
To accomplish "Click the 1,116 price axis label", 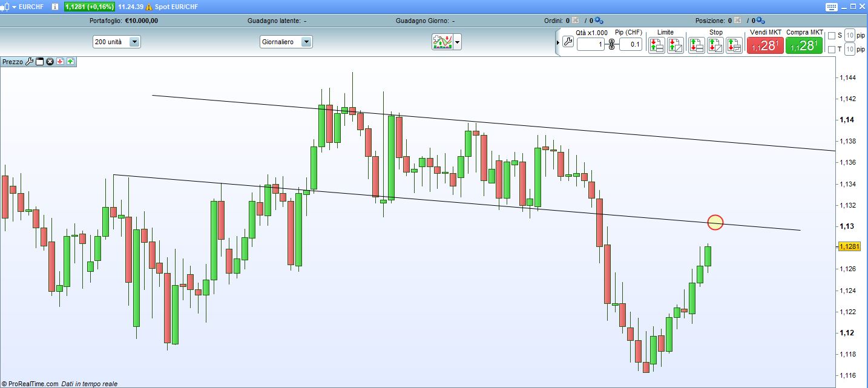I will pyautogui.click(x=847, y=375).
